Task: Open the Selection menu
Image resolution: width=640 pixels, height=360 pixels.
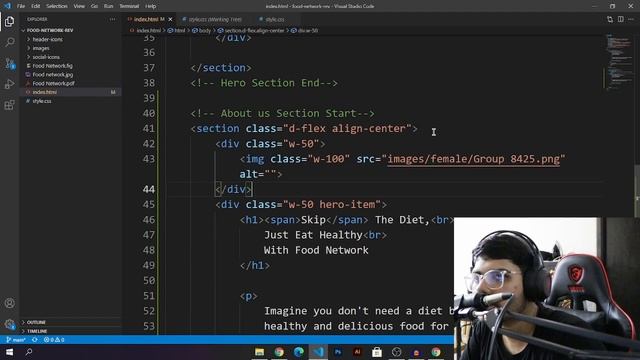Action: pyautogui.click(x=57, y=6)
